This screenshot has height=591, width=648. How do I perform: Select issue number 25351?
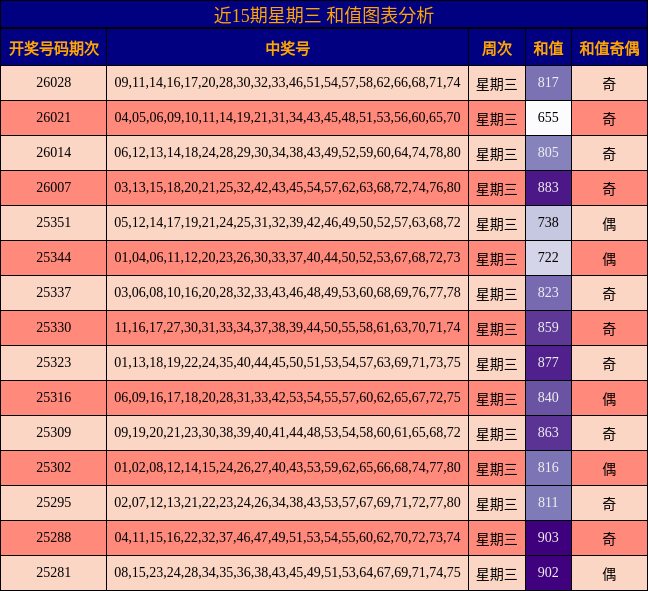pos(54,223)
